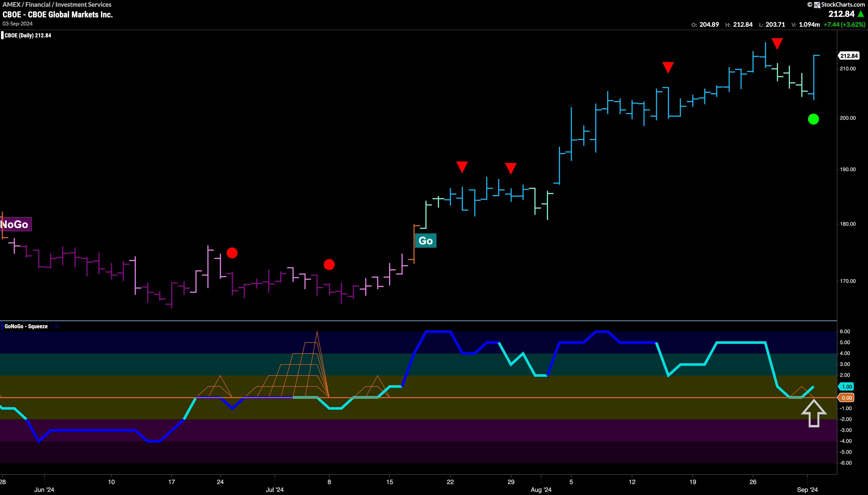Click the last price bar ending at 212.84
Image resolution: width=868 pixels, height=495 pixels.
click(x=814, y=77)
